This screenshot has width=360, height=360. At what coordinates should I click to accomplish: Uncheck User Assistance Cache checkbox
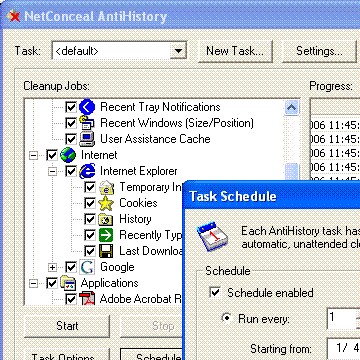(71, 139)
